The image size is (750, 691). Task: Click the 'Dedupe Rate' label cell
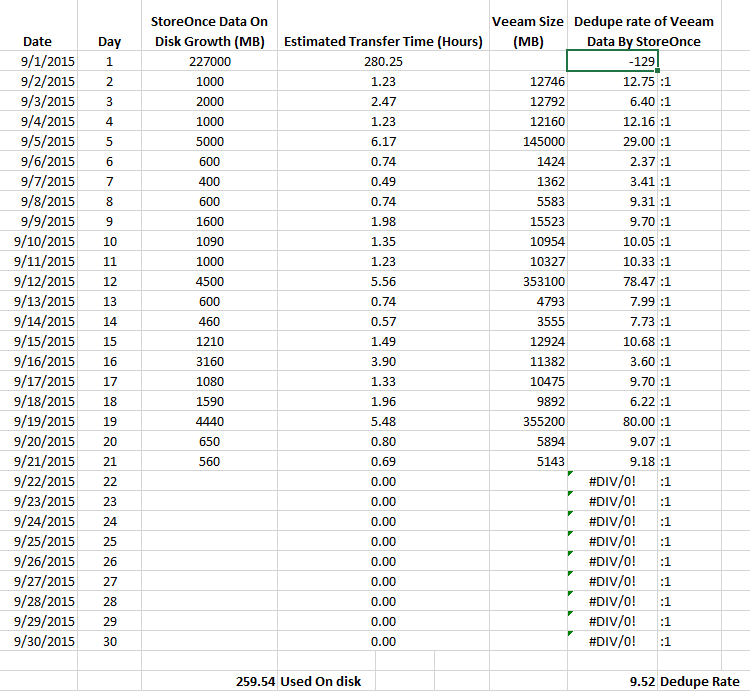[x=700, y=681]
